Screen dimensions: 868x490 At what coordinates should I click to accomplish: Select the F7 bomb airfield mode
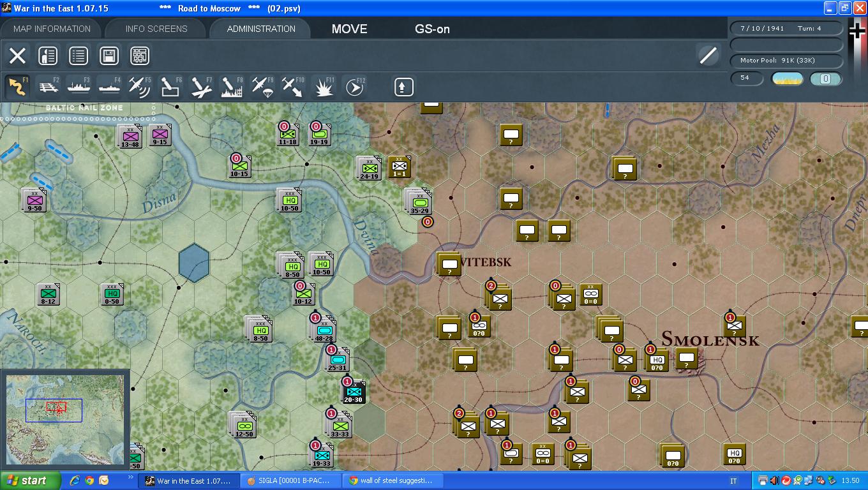pos(201,86)
